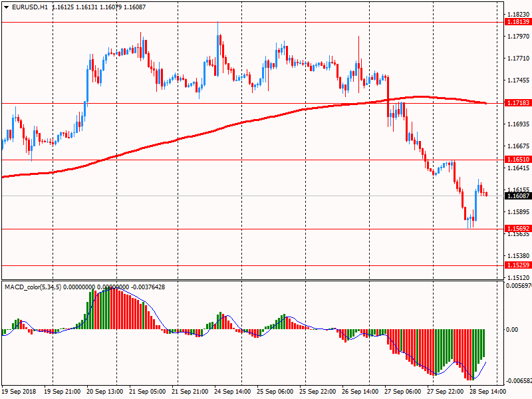532x399 pixels.
Task: Click the 19 Sep 2018 date label
Action: pyautogui.click(x=19, y=392)
